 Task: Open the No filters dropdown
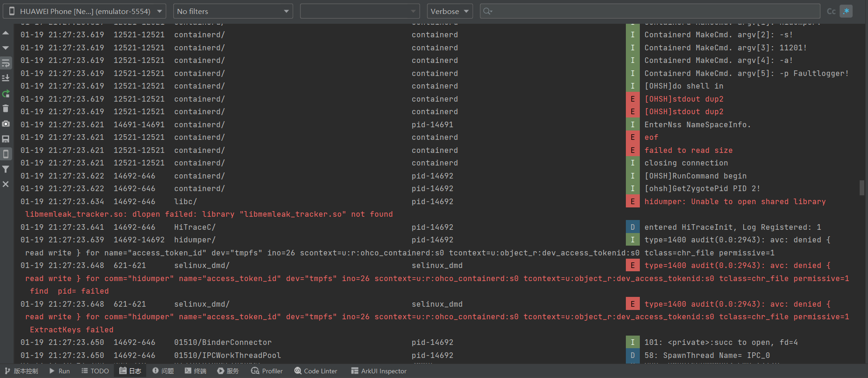point(233,11)
